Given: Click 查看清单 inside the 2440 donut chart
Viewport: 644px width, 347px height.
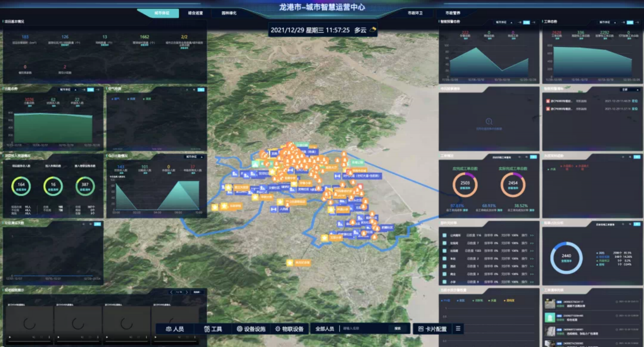Looking at the screenshot, I should (566, 261).
